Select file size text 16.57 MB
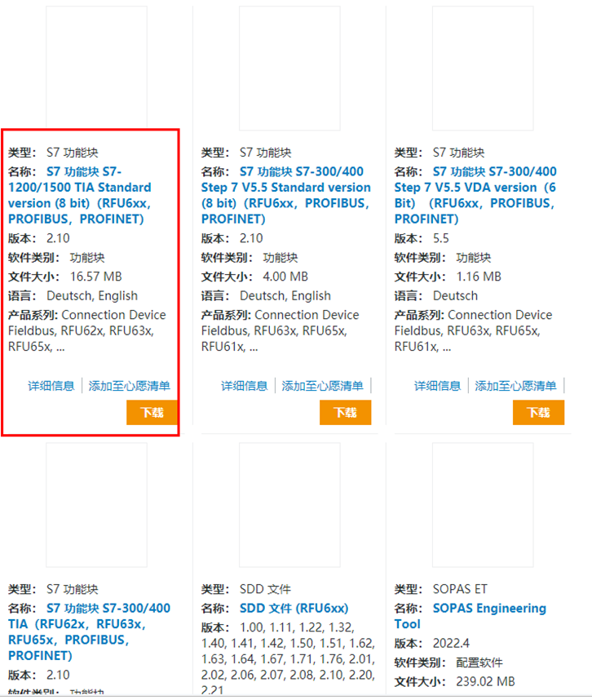 pyautogui.click(x=96, y=277)
